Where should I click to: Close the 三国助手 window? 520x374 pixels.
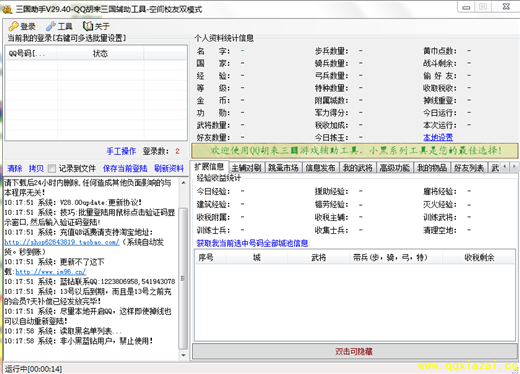[x=506, y=7]
